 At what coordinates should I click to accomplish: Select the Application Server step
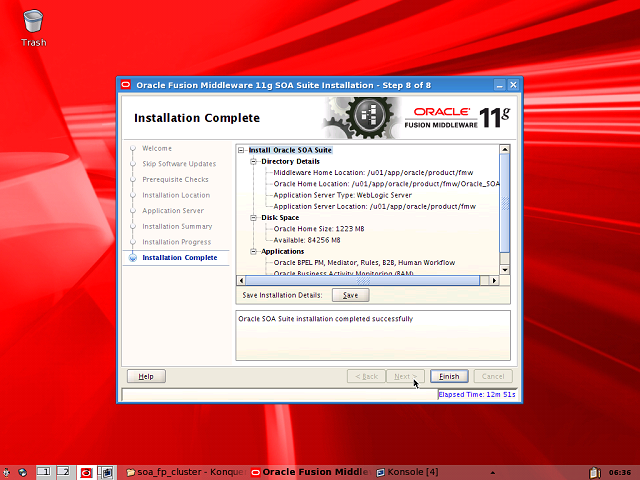click(173, 211)
